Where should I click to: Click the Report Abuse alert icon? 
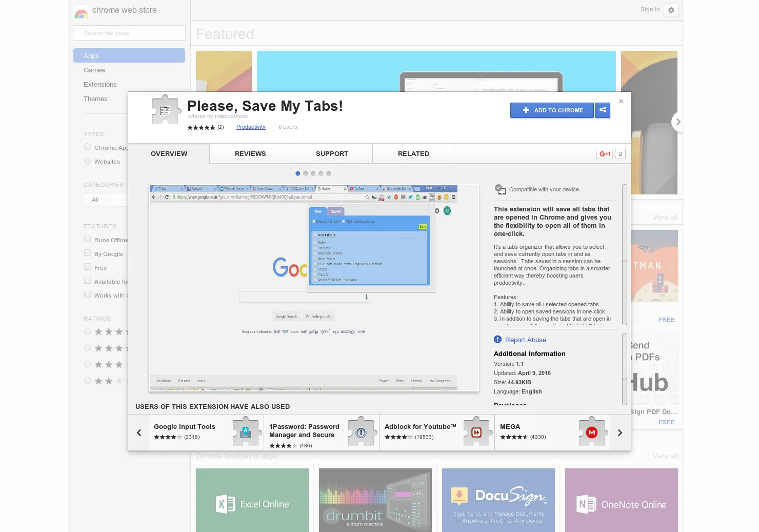tap(497, 340)
